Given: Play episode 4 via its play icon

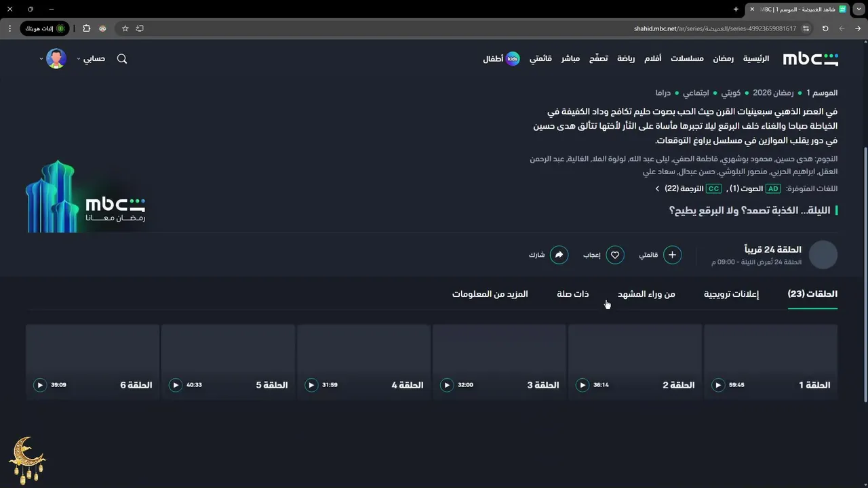Looking at the screenshot, I should coord(311,385).
